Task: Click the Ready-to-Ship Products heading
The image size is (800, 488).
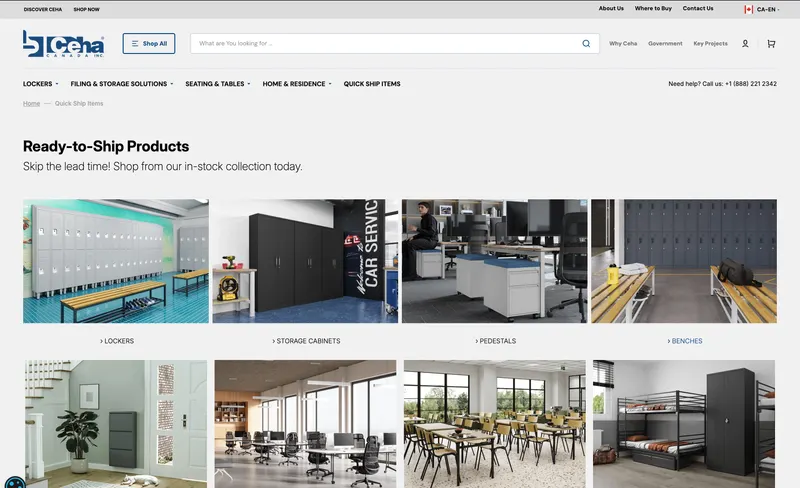Action: (106, 147)
